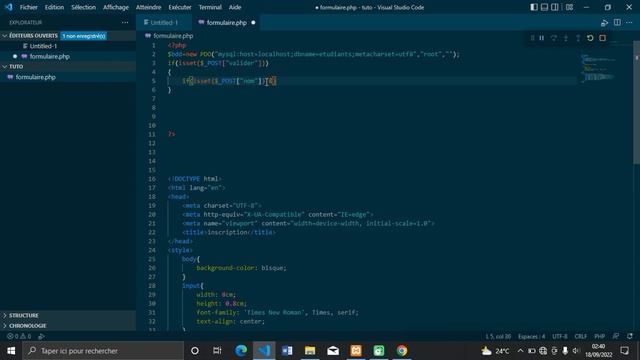Viewport: 640px width, 360px height.
Task: Toggle primary sidebar layout icon
Action: (x=534, y=7)
